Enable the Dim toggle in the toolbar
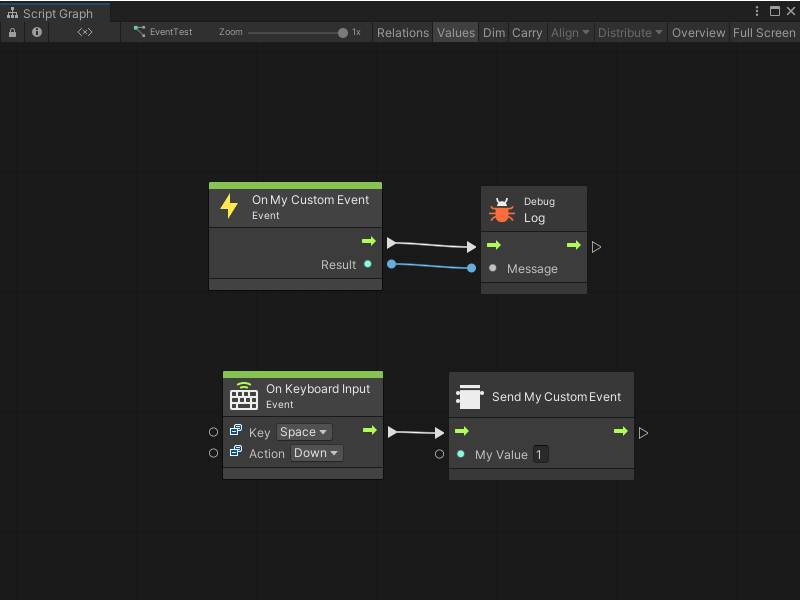 pos(493,32)
